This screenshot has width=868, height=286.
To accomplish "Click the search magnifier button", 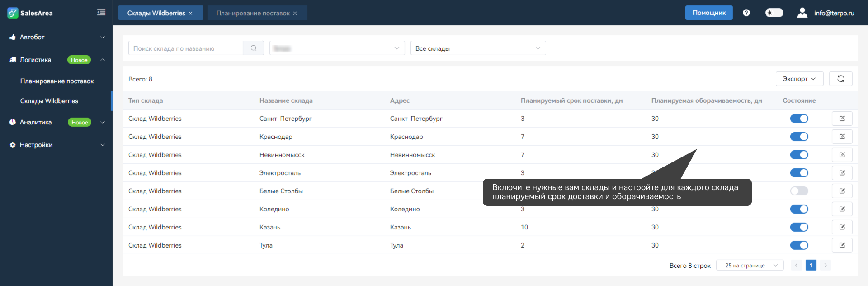I will 254,48.
